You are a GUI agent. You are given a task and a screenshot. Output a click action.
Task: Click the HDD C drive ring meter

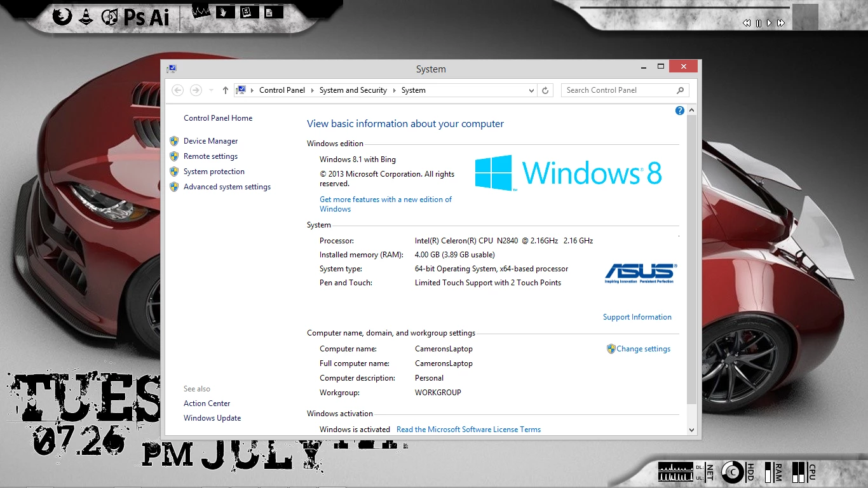[x=733, y=472]
